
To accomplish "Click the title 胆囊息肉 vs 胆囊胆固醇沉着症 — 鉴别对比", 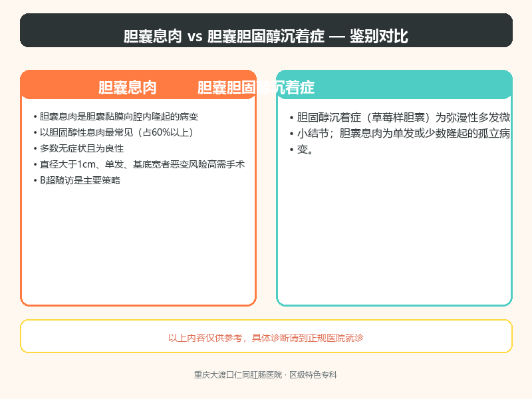I will point(265,36).
